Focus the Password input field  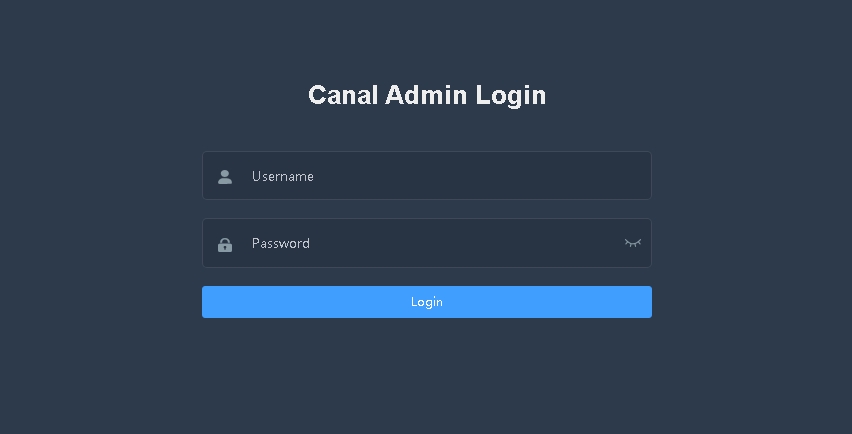(427, 243)
